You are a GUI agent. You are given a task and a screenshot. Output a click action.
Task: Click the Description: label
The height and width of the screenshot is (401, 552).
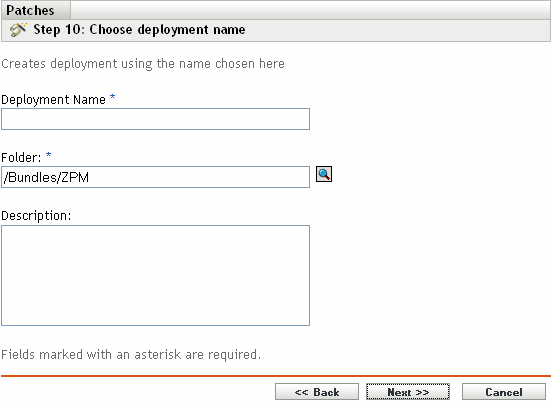coord(36,215)
